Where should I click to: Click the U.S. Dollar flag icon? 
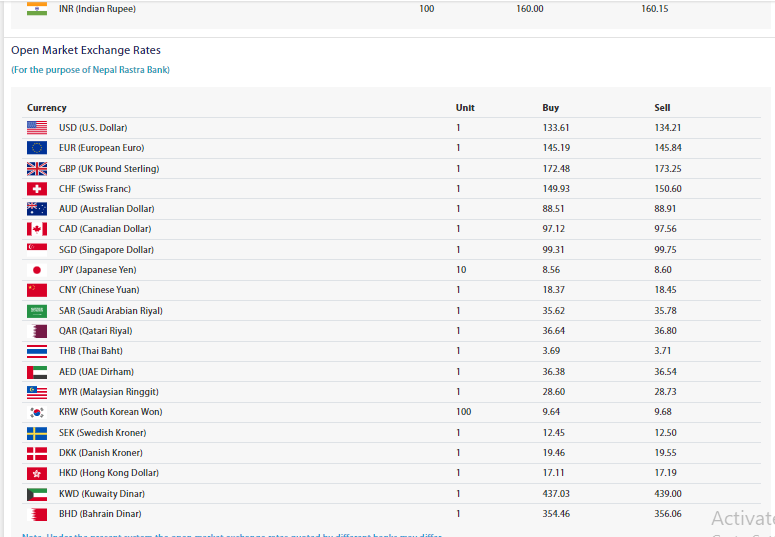37,128
